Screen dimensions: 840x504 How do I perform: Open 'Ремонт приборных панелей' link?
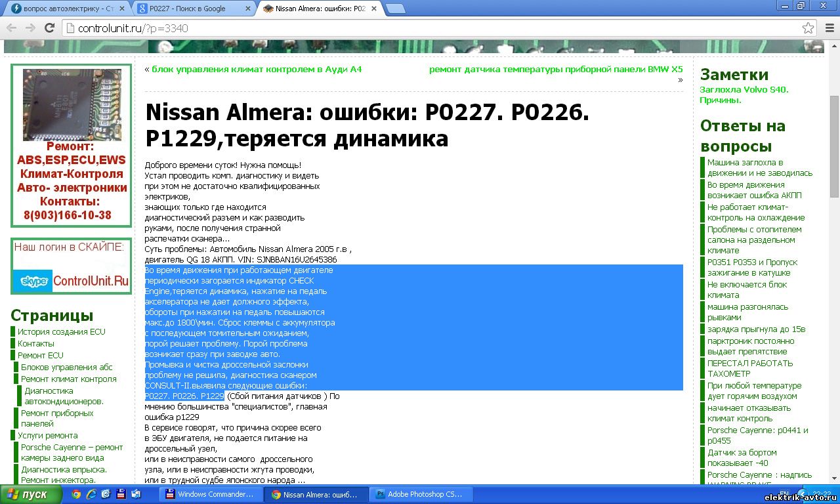(57, 418)
